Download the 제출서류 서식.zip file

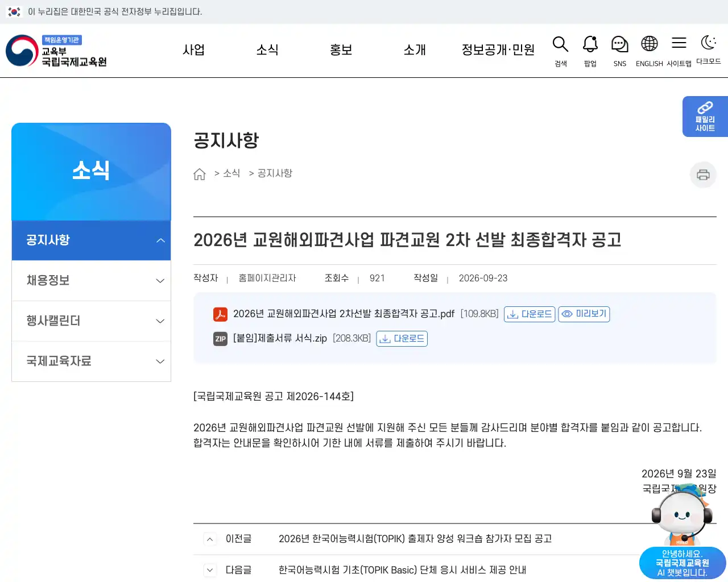[x=402, y=339]
